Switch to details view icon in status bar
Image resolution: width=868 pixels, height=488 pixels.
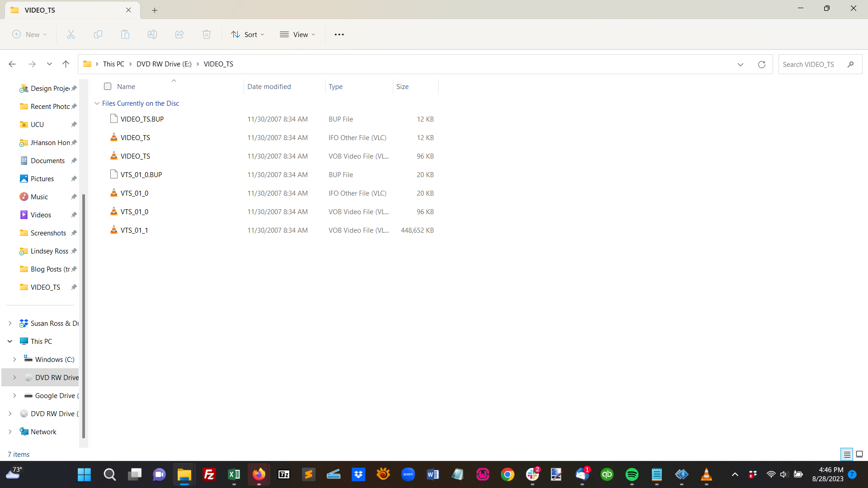pos(847,454)
